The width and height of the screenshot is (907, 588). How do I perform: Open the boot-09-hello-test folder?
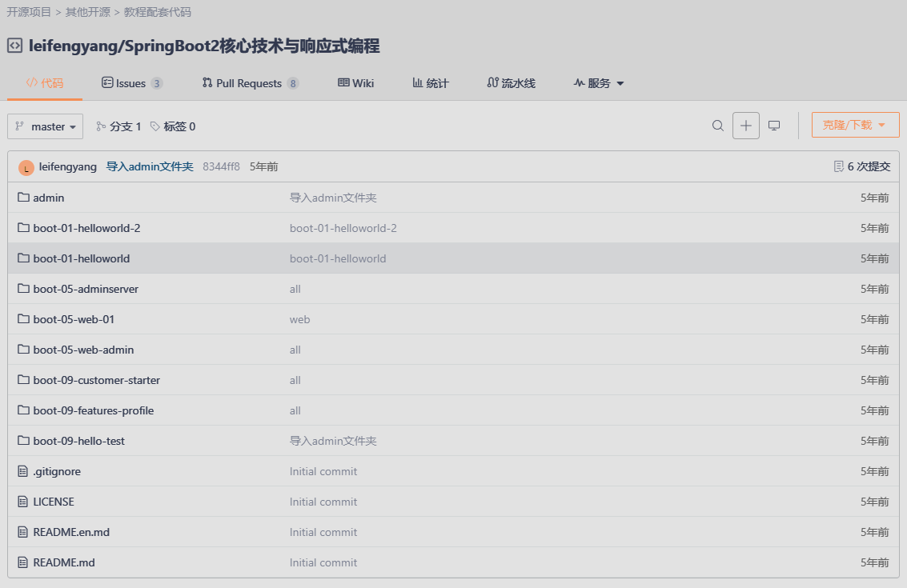78,441
